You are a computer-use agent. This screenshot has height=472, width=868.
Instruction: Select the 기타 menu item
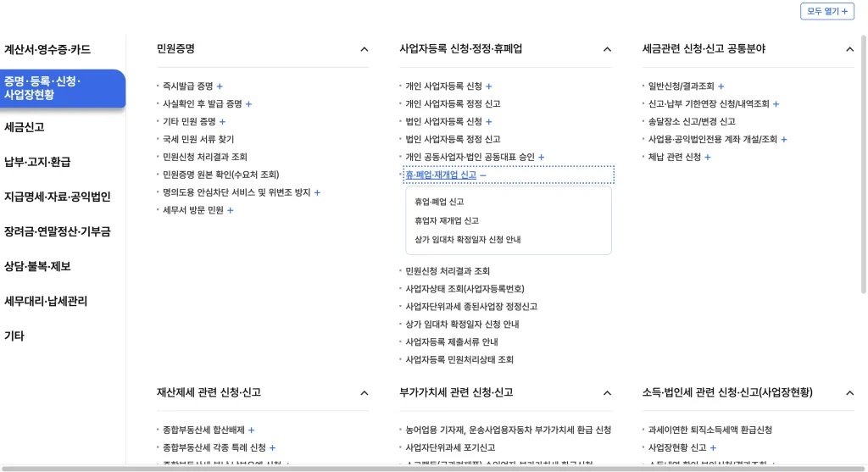(14, 336)
